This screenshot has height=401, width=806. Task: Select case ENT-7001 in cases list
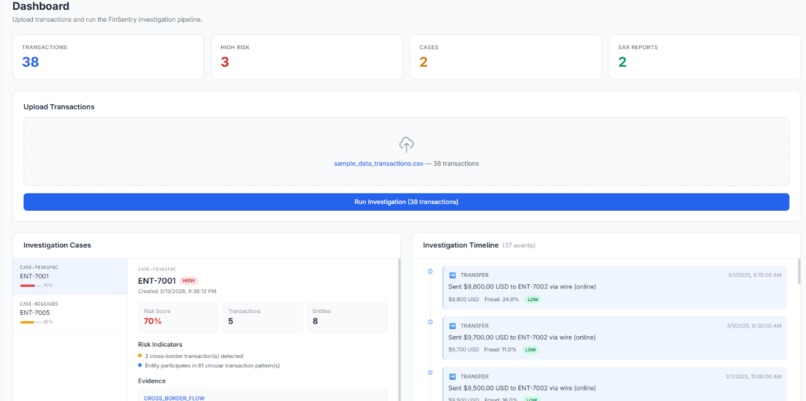pyautogui.click(x=70, y=277)
